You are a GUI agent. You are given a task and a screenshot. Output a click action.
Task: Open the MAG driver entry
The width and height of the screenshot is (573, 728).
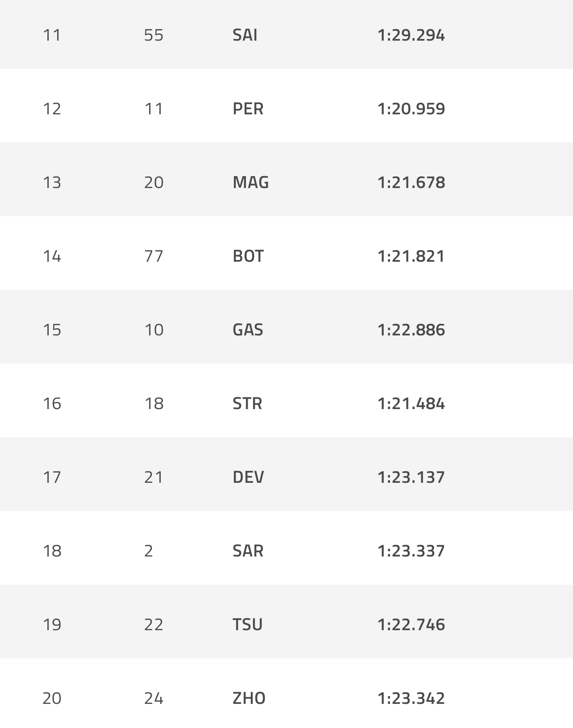coord(251,182)
